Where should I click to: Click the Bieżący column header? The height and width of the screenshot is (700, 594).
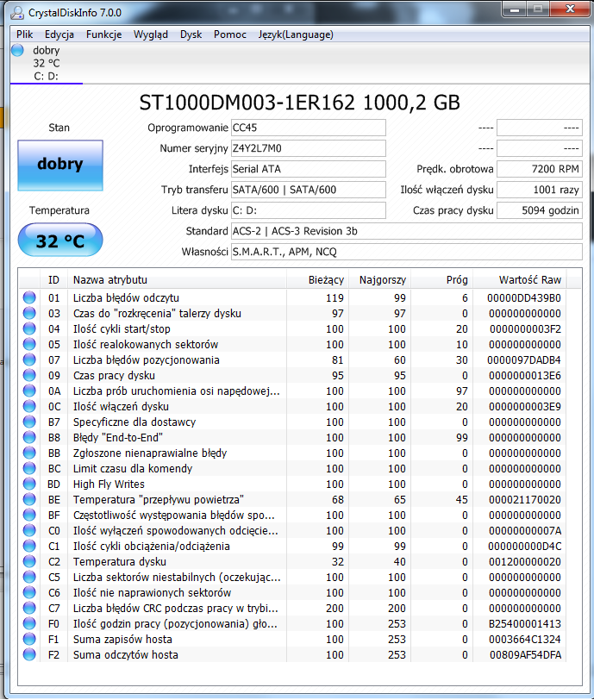317,280
